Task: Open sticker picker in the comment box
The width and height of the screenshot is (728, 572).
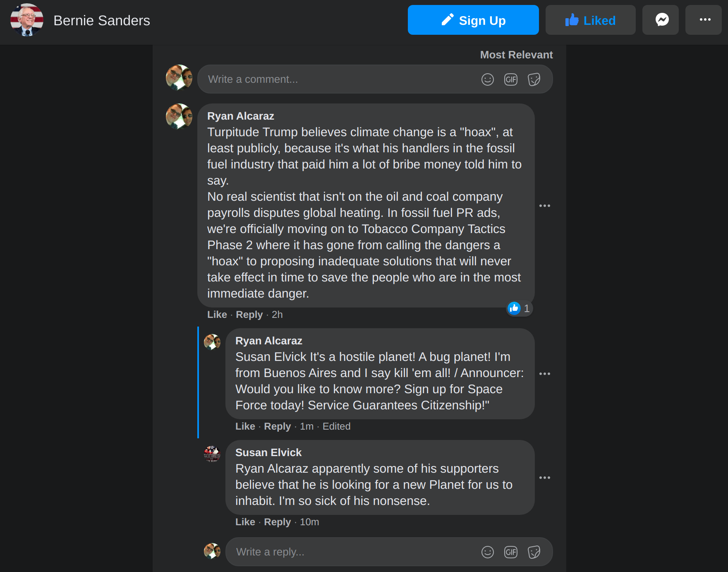Action: pos(534,79)
